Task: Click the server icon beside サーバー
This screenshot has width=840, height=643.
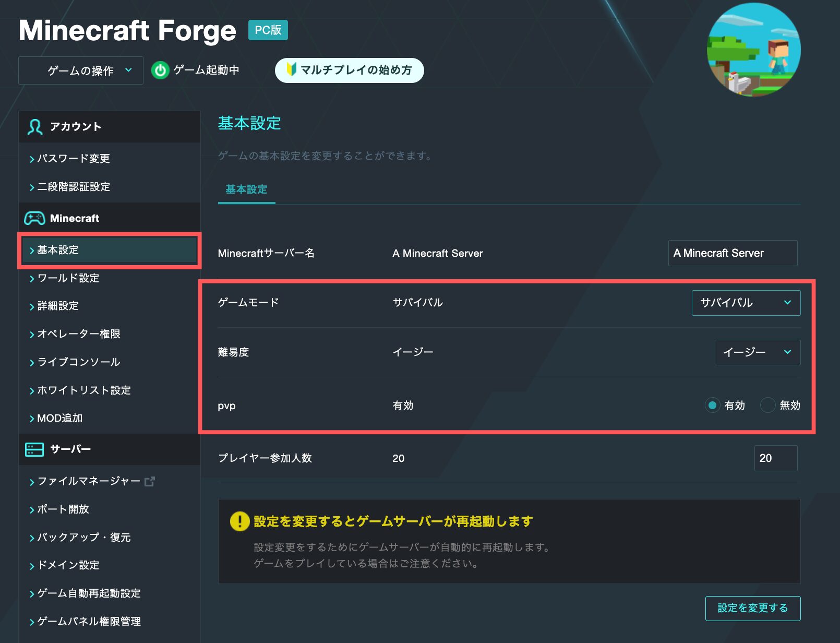Action: pos(34,449)
